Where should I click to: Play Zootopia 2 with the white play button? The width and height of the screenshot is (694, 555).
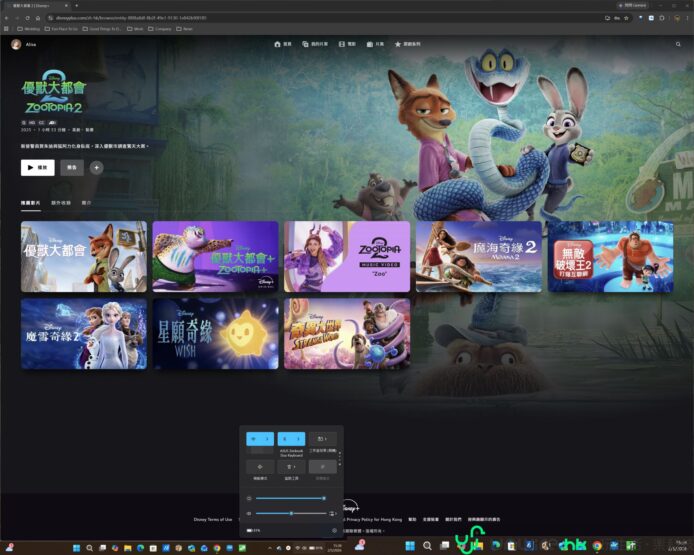[38, 168]
